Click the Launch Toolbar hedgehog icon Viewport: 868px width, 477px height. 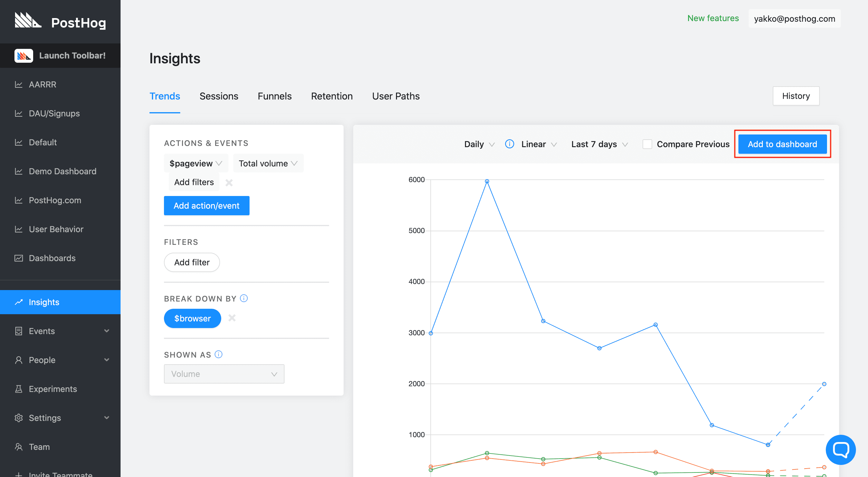(24, 55)
